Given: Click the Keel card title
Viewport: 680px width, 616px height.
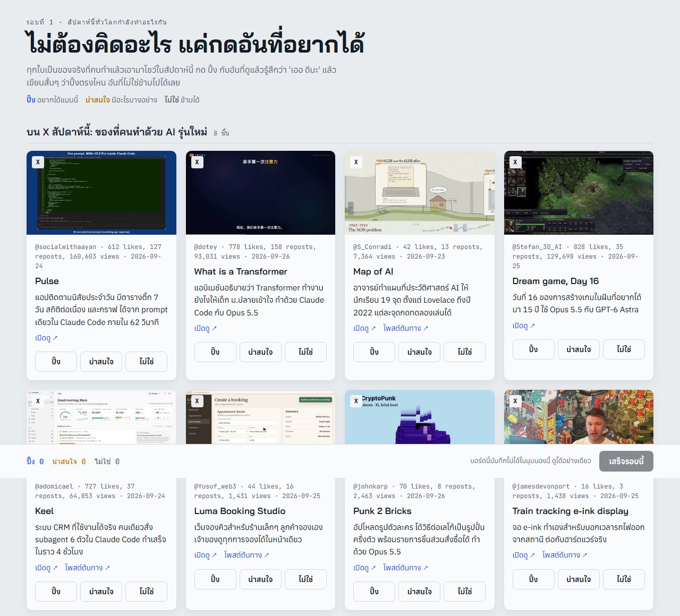Looking at the screenshot, I should (45, 511).
